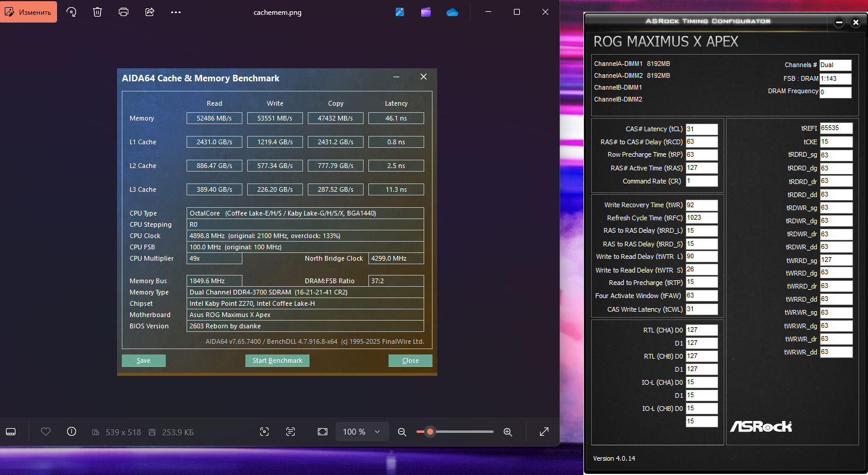Click the IO-L (CHB) D0 field
Screen dimensions: 868x475
click(702, 408)
